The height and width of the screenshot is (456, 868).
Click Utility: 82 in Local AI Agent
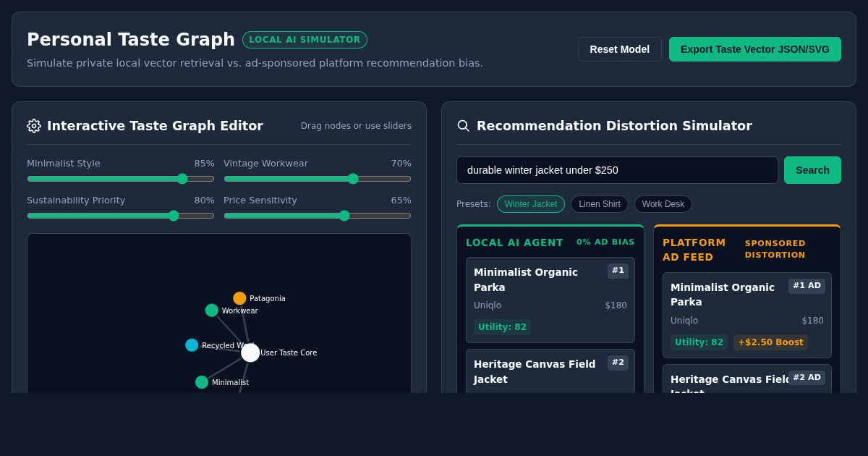(502, 327)
